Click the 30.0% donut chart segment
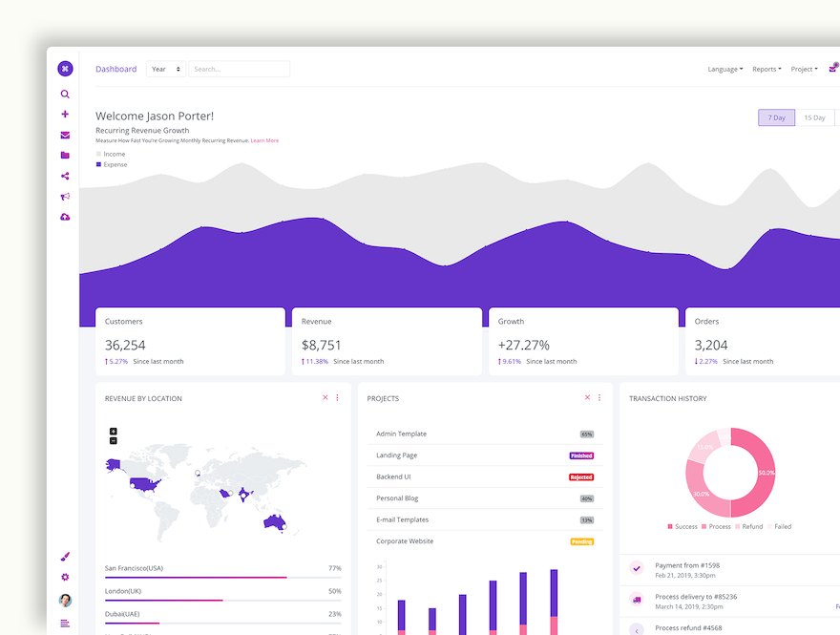The height and width of the screenshot is (635, 840). 702,494
